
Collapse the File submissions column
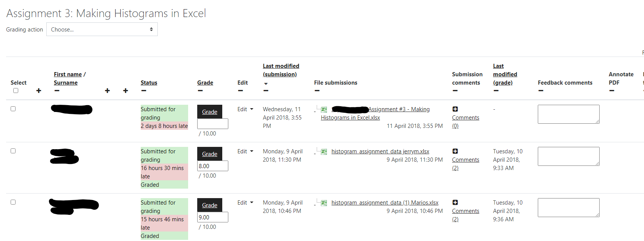tap(317, 91)
